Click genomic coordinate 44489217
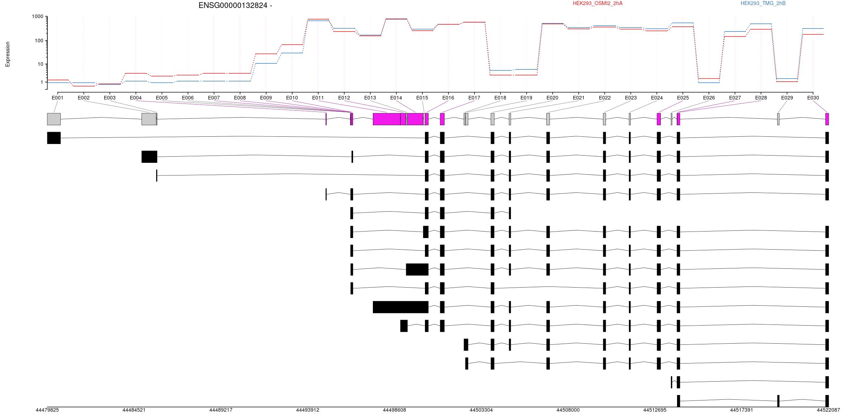Viewport: 868px width, 416px height. point(221,410)
